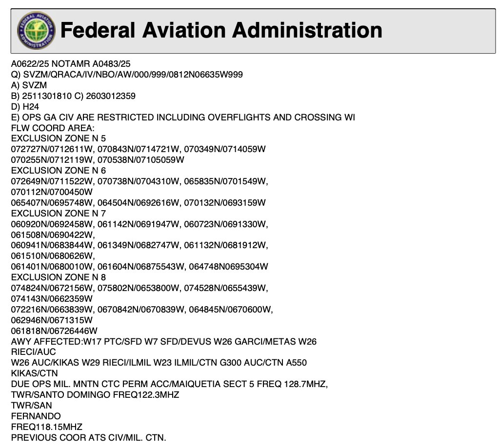Image resolution: width=500 pixels, height=448 pixels.
Task: Click the 061818N/06726446W coordinate line
Action: click(54, 331)
